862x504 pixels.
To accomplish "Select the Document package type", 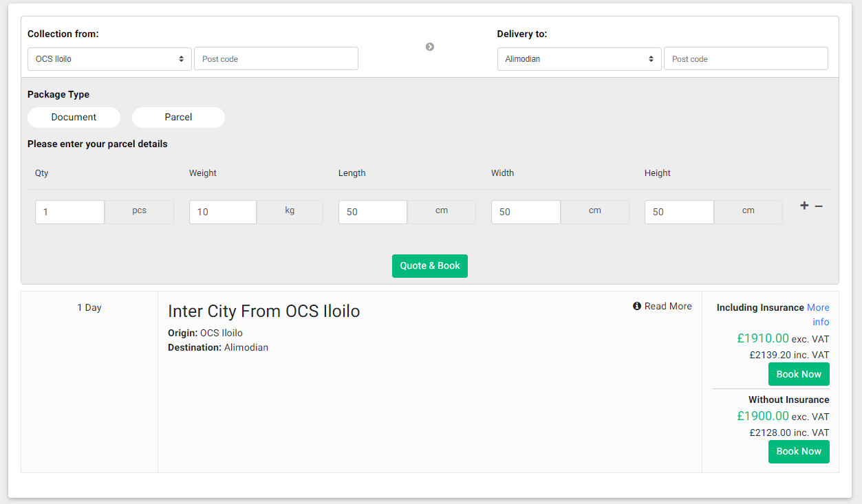I will (x=74, y=118).
